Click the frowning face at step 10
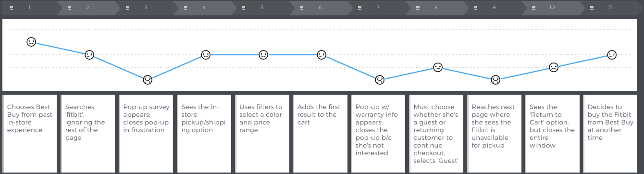This screenshot has width=644, height=174. point(554,67)
